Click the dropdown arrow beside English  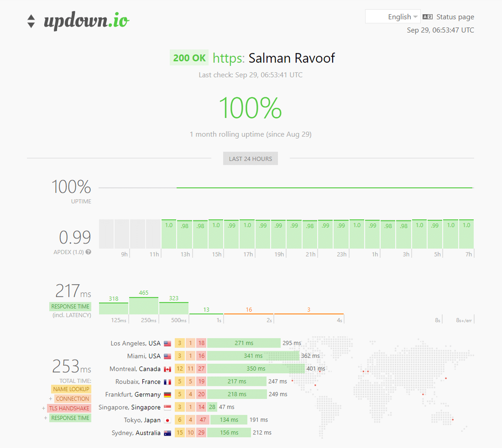(x=416, y=16)
